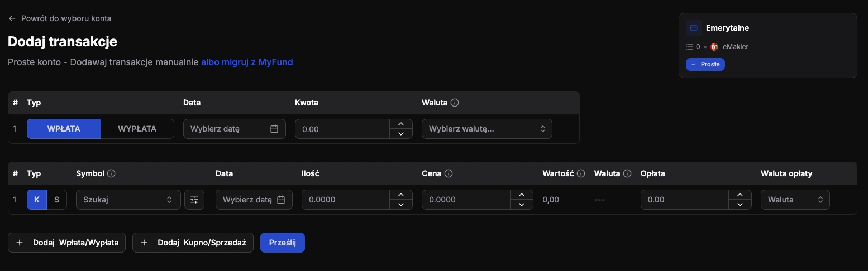
Task: Click the Emerytalne account card icon
Action: [694, 28]
